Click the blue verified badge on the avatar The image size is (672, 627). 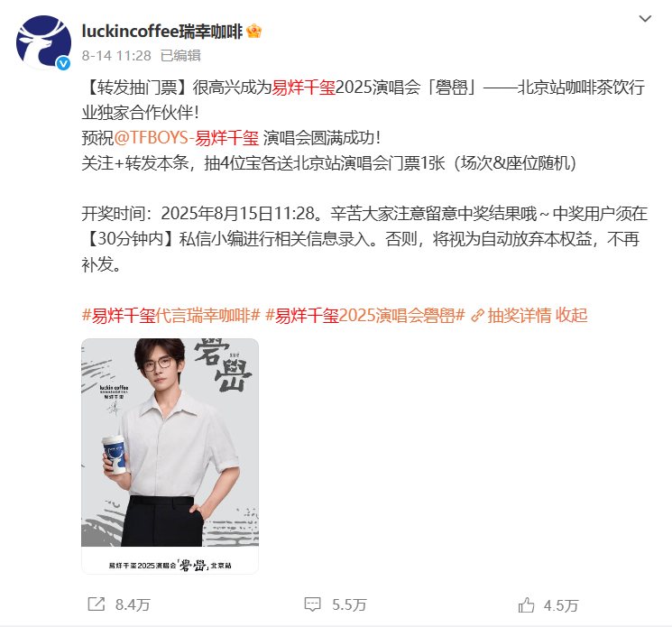tap(63, 63)
